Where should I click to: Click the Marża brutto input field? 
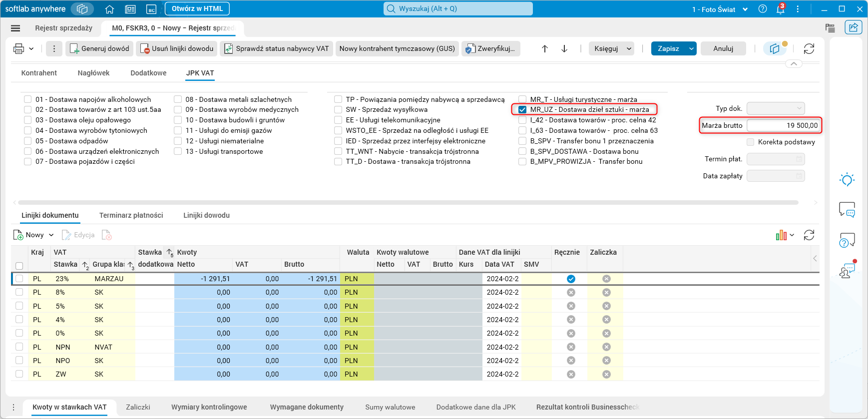pyautogui.click(x=783, y=125)
